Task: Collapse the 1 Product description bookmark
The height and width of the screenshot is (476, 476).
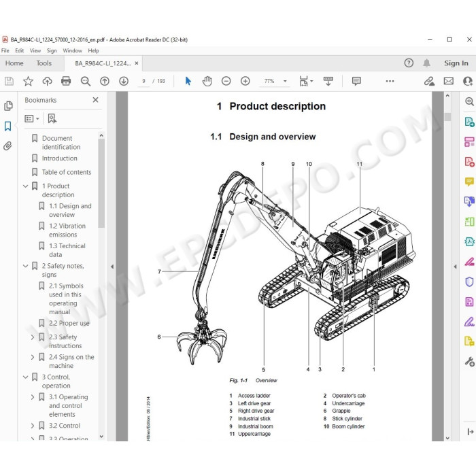Action: tap(26, 186)
